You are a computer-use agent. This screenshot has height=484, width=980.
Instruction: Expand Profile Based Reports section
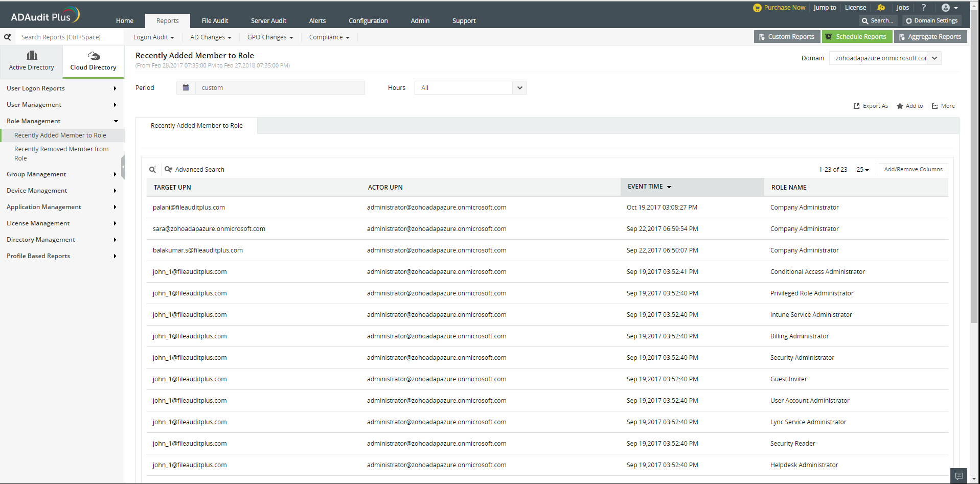tap(62, 256)
